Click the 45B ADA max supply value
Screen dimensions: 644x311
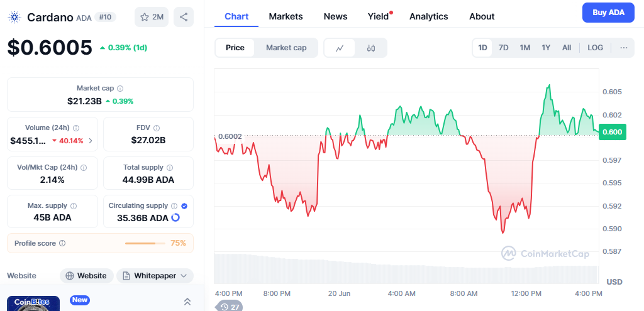click(53, 217)
